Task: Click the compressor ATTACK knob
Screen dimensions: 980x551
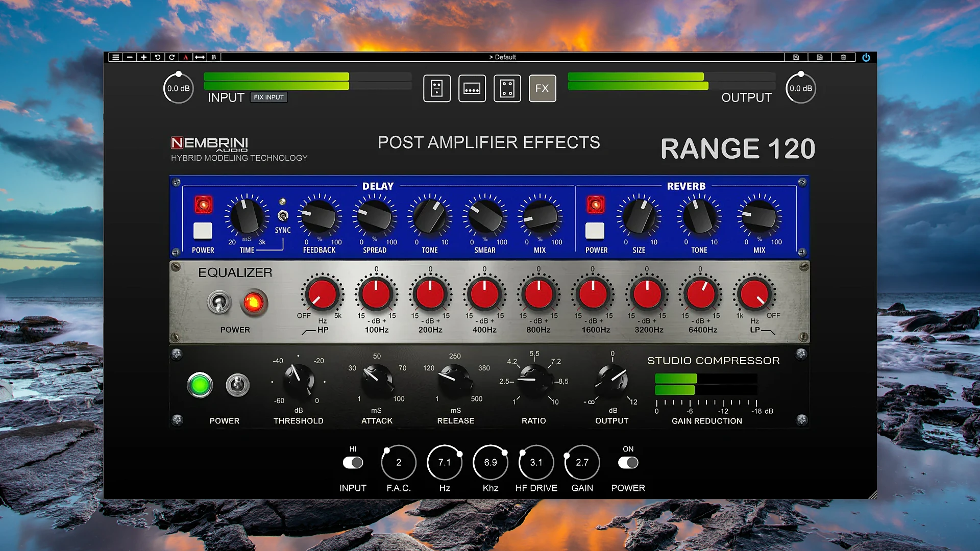Action: pyautogui.click(x=377, y=381)
